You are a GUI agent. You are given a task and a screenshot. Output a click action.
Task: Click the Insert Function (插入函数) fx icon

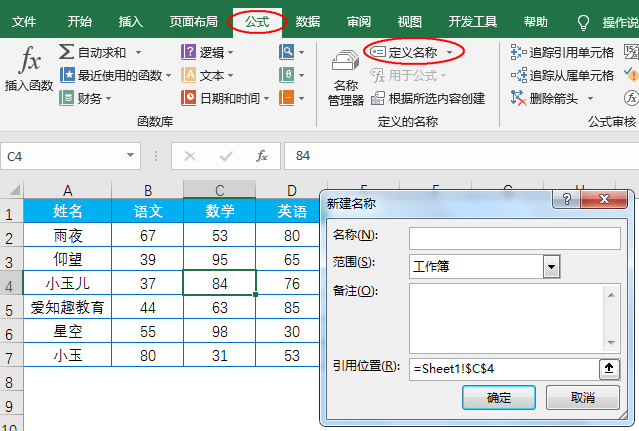29,60
